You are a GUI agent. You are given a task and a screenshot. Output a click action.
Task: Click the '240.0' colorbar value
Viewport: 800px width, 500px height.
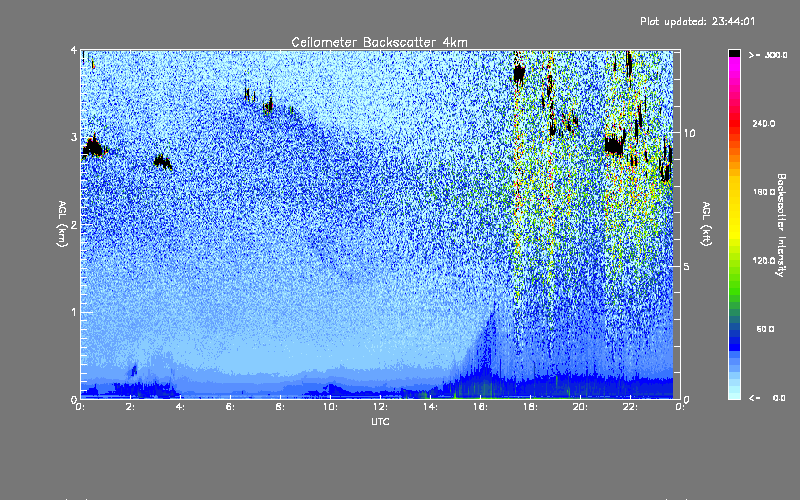[764, 123]
